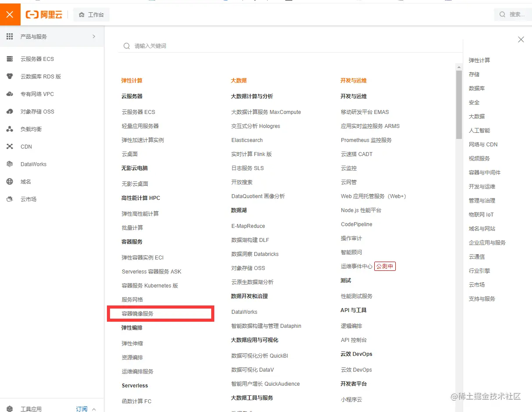The image size is (532, 412).
Task: Open 云效 DevOps product link
Action: point(356,369)
